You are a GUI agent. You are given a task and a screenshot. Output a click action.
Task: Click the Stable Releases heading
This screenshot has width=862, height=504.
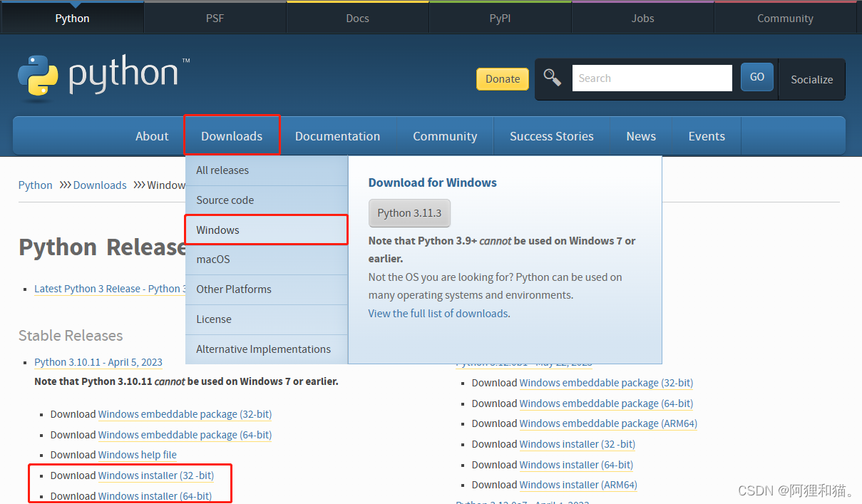pos(71,336)
